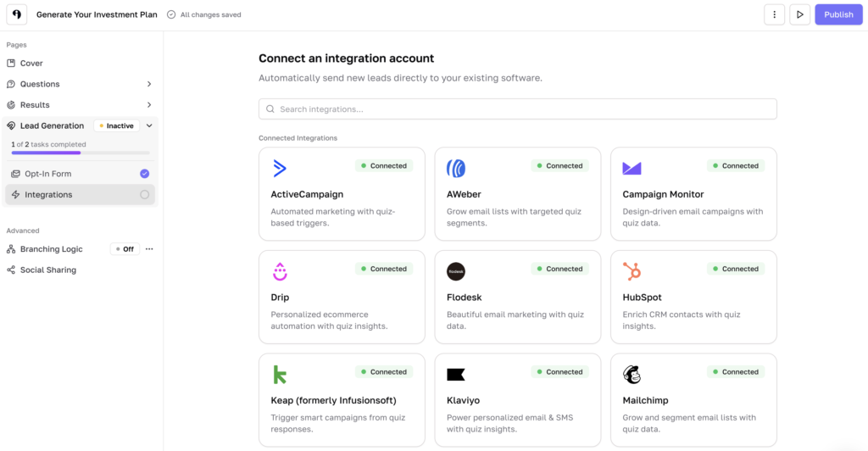This screenshot has height=451, width=868.
Task: Click the Opt-In Form icon
Action: (15, 174)
